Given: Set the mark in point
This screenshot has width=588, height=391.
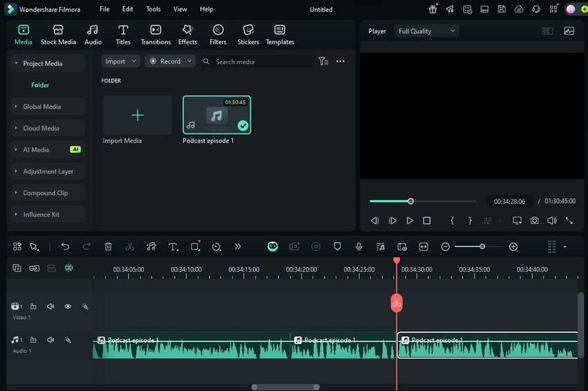Looking at the screenshot, I should 452,221.
